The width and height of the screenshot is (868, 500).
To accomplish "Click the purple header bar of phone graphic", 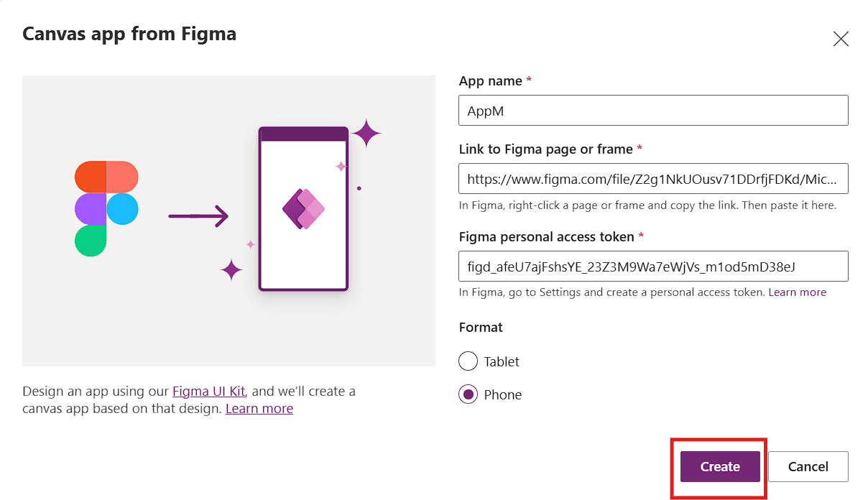I will coord(303,134).
